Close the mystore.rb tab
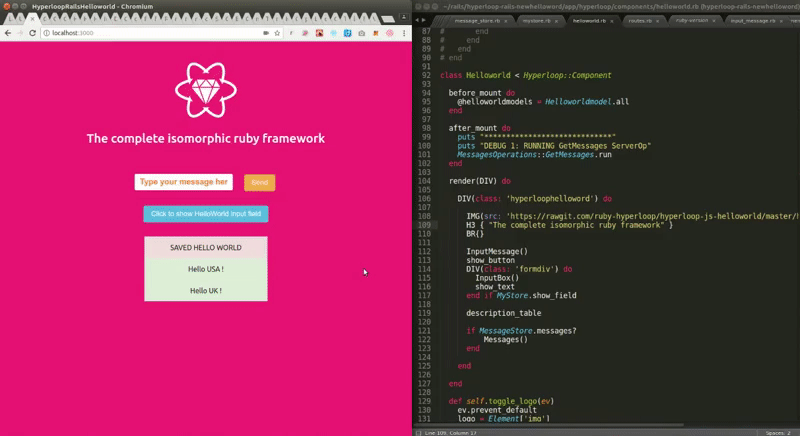Image resolution: width=800 pixels, height=436 pixels. pos(556,21)
